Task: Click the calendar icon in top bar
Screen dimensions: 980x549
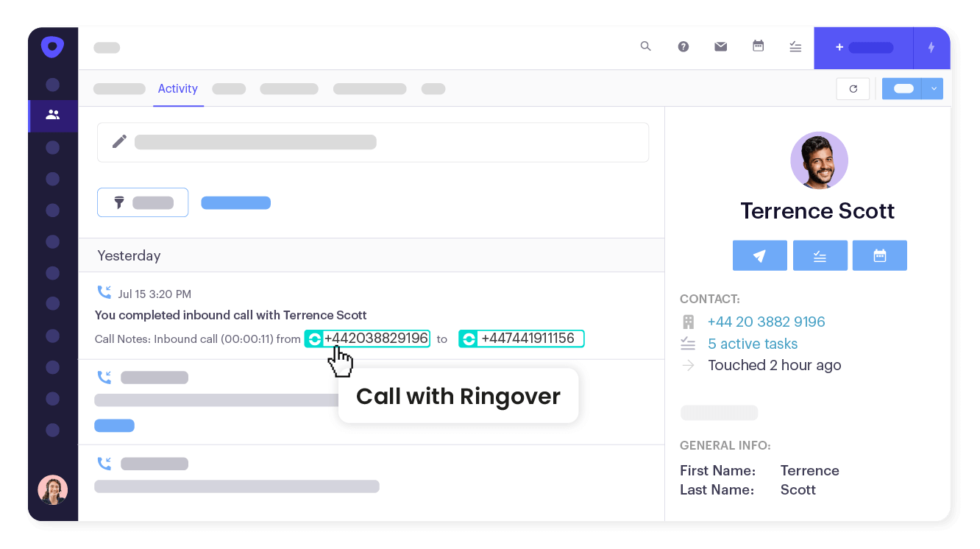Action: (x=758, y=46)
